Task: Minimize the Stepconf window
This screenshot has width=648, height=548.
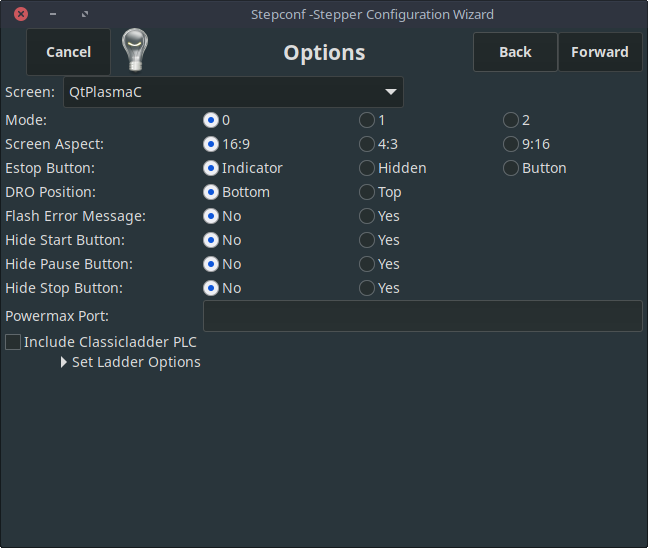Action: point(52,14)
